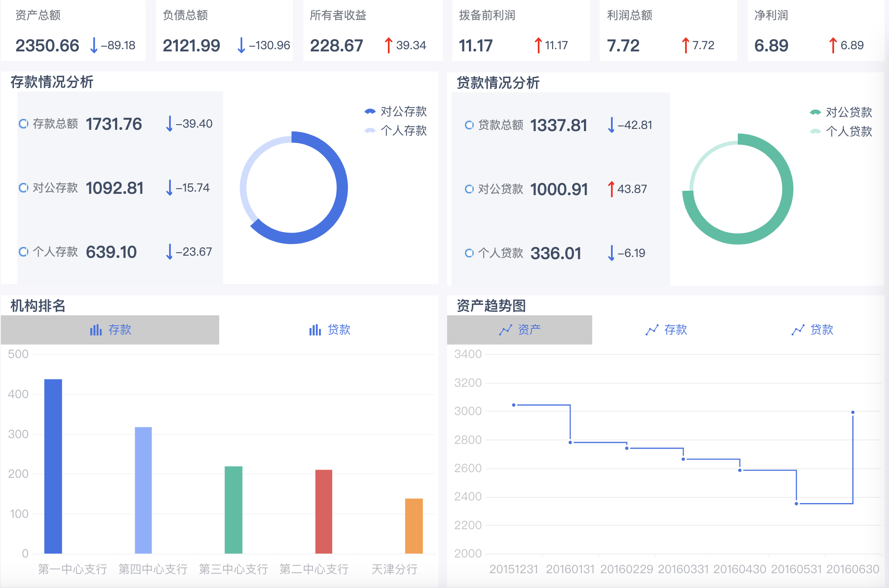Click the down arrow next to 存款总额 -39.40
This screenshot has height=588, width=889.
tap(169, 124)
